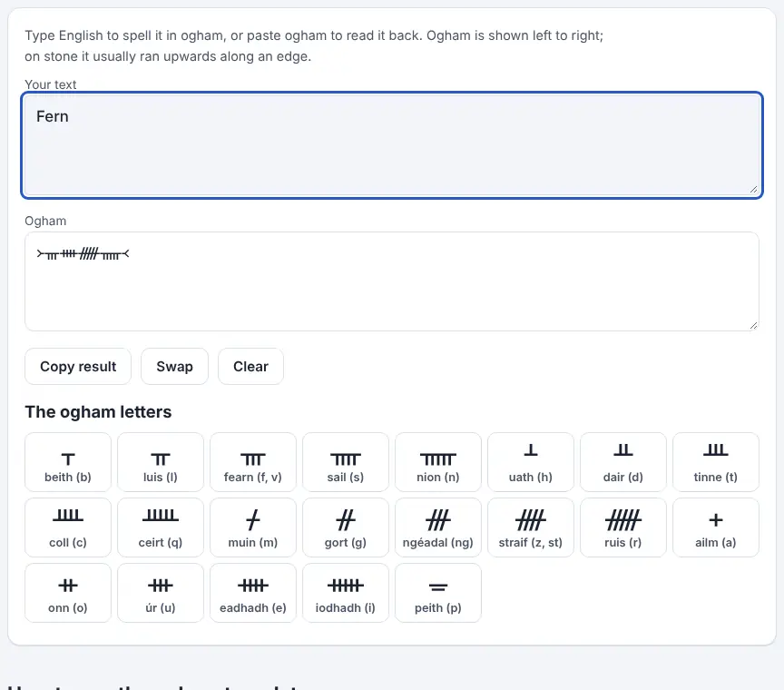
Task: Click the sail (s) ogham letter
Action: point(346,462)
